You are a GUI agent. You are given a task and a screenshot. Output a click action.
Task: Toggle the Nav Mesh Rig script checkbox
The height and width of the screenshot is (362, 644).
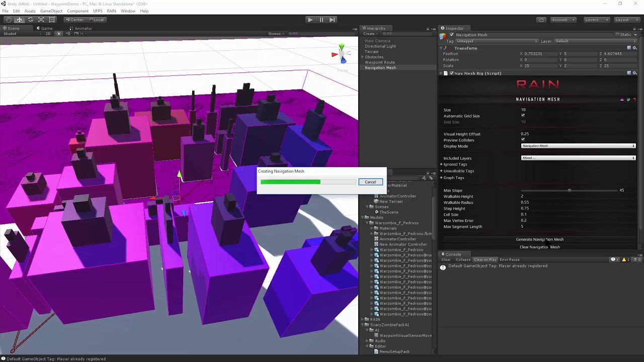(451, 73)
